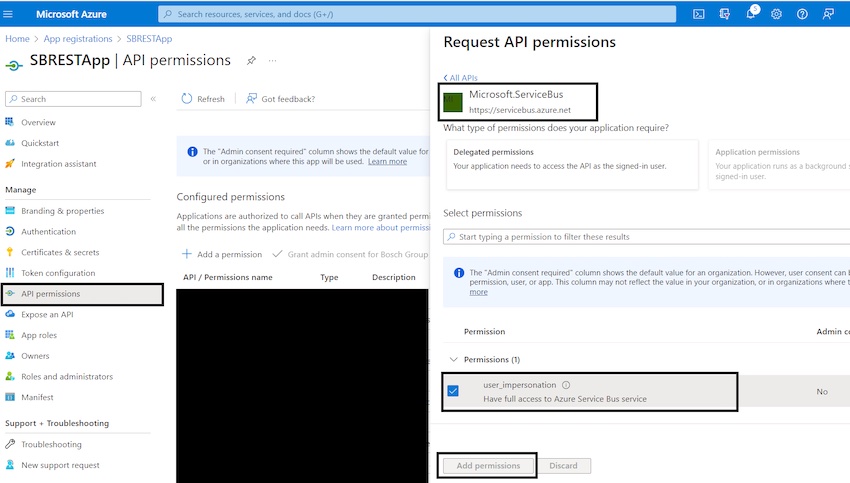Open App roles in the sidebar
The height and width of the screenshot is (483, 850).
(x=38, y=335)
